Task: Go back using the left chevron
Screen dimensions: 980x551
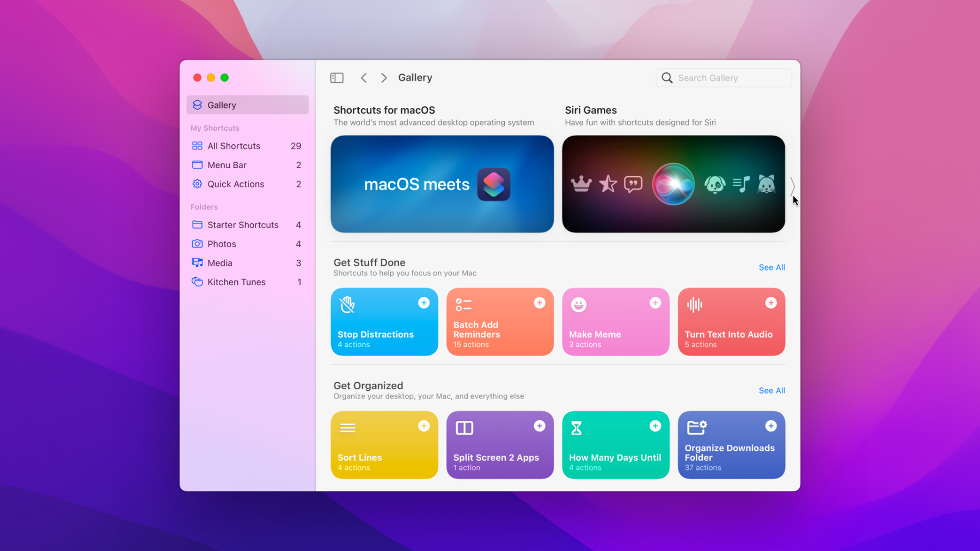Action: [364, 78]
